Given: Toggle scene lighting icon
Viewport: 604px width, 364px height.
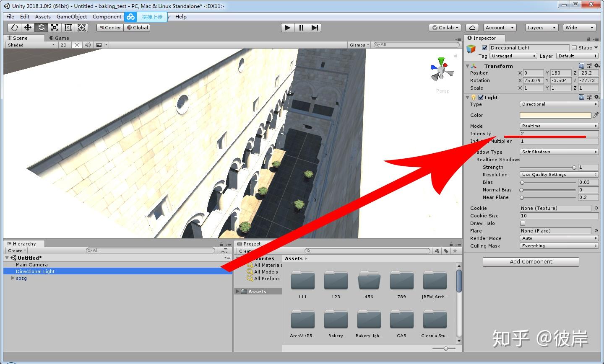Looking at the screenshot, I should point(77,45).
